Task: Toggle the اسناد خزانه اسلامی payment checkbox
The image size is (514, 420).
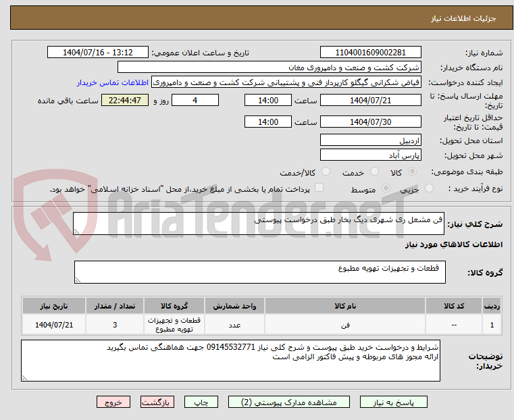Action: (x=319, y=188)
